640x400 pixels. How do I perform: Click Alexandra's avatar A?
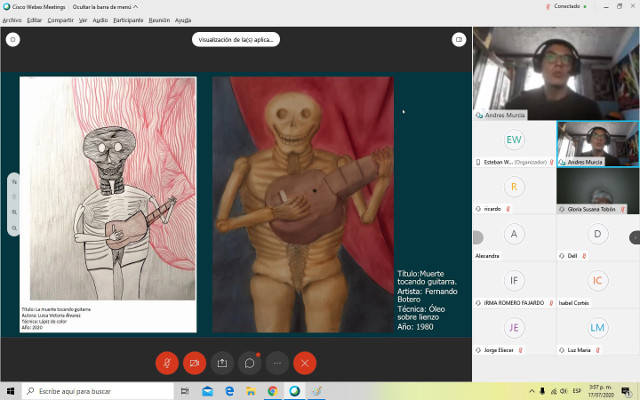(x=514, y=234)
